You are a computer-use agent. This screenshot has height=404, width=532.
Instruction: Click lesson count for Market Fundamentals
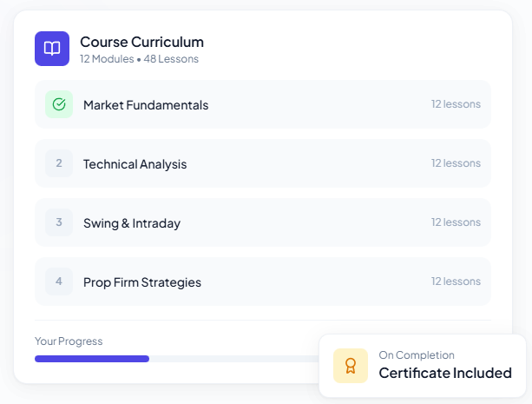(x=456, y=104)
